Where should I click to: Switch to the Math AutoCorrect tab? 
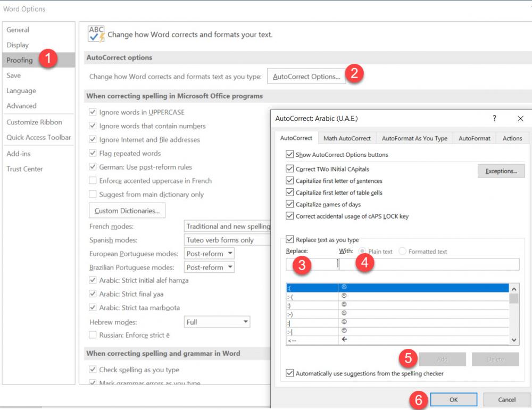(x=347, y=138)
